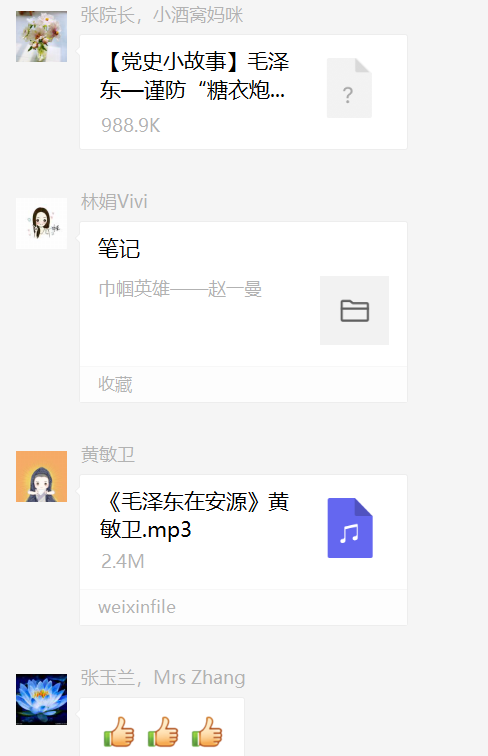The image size is (488, 756).
Task: Click sender name 黄敏卫
Action: click(x=108, y=454)
